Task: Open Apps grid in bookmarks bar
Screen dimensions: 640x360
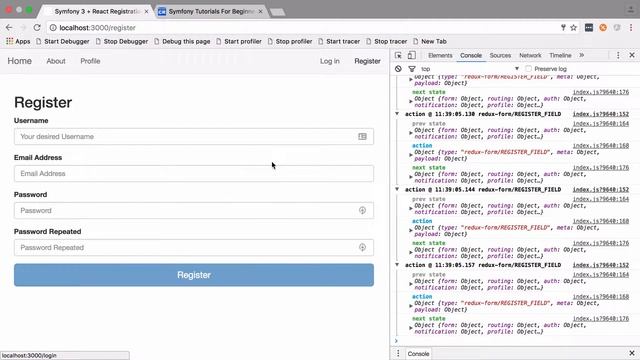Action: coord(18,41)
